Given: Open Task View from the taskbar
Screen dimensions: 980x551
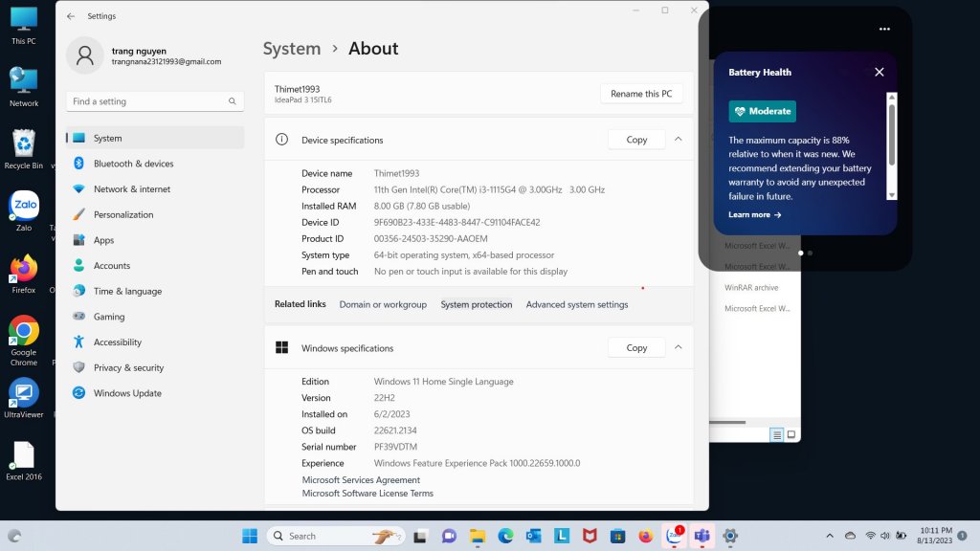Looking at the screenshot, I should pyautogui.click(x=420, y=536).
